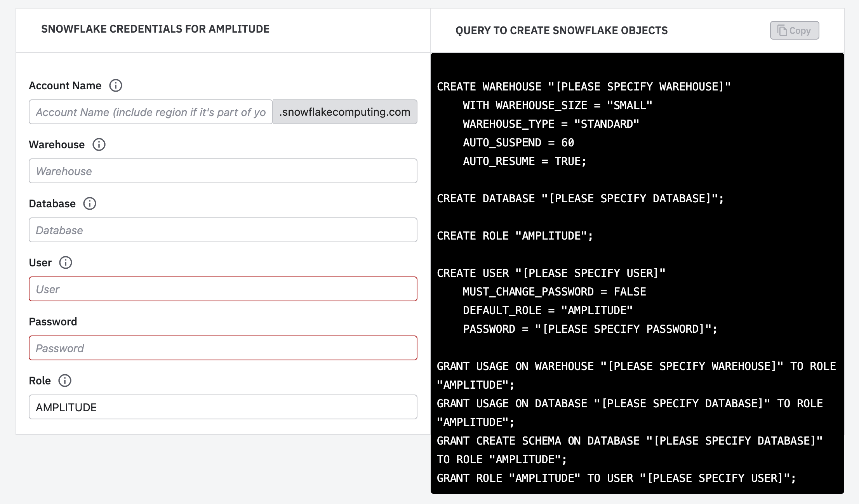Click into the Warehouse text box
859x504 pixels.
tap(223, 171)
